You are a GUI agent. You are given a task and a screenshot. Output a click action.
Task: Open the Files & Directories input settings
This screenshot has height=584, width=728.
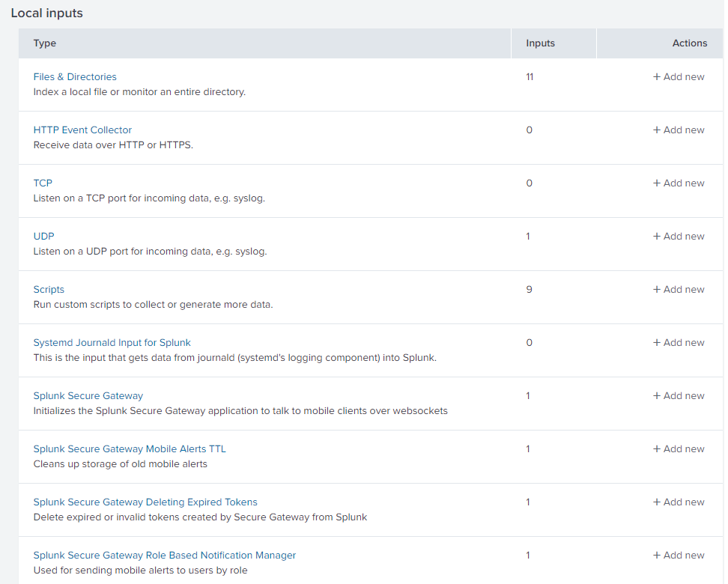click(x=74, y=76)
